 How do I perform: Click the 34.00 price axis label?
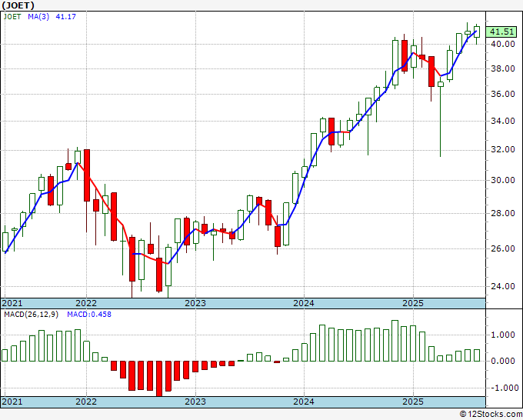coord(503,121)
